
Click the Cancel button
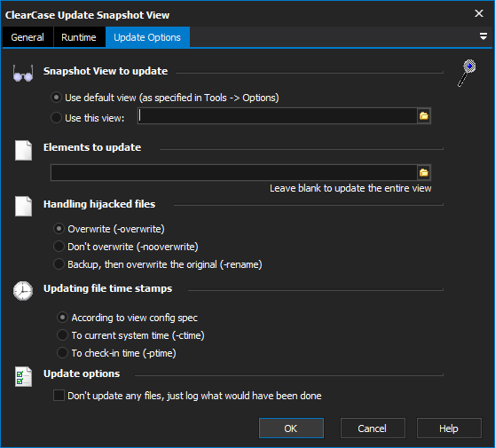tap(373, 428)
